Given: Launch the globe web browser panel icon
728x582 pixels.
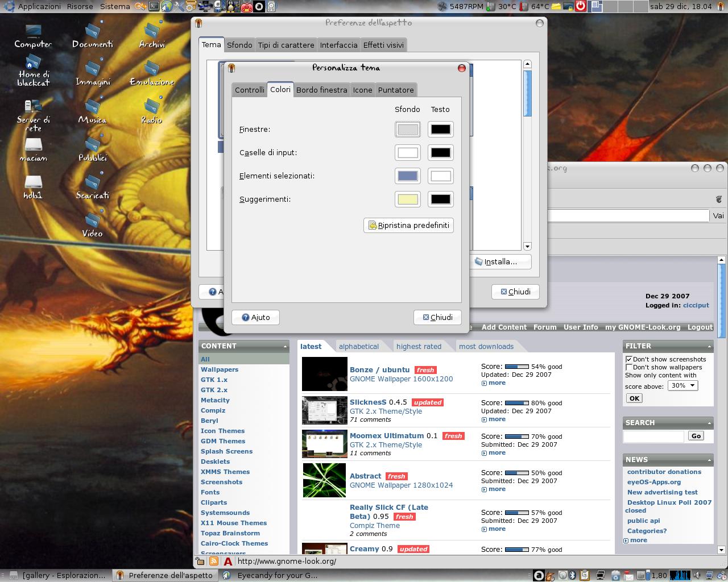Looking at the screenshot, I should pos(167,6).
